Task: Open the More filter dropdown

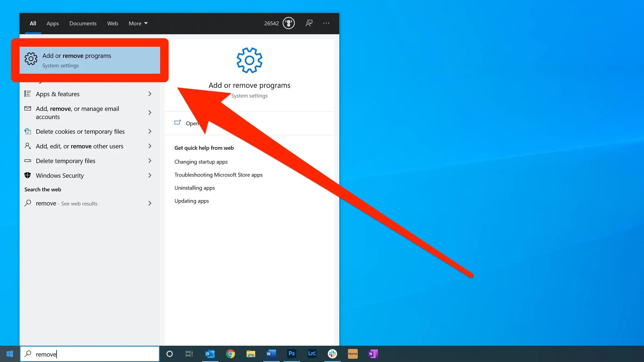Action: coord(138,23)
